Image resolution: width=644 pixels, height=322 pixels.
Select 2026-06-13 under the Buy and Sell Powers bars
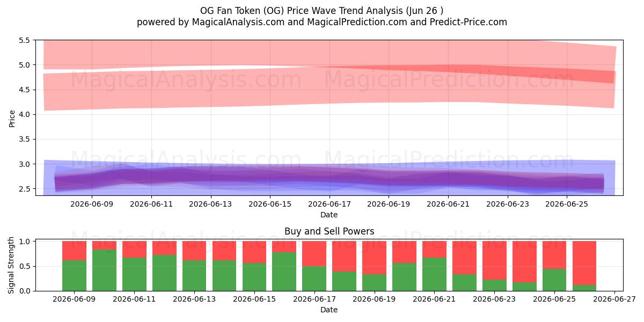tap(194, 299)
